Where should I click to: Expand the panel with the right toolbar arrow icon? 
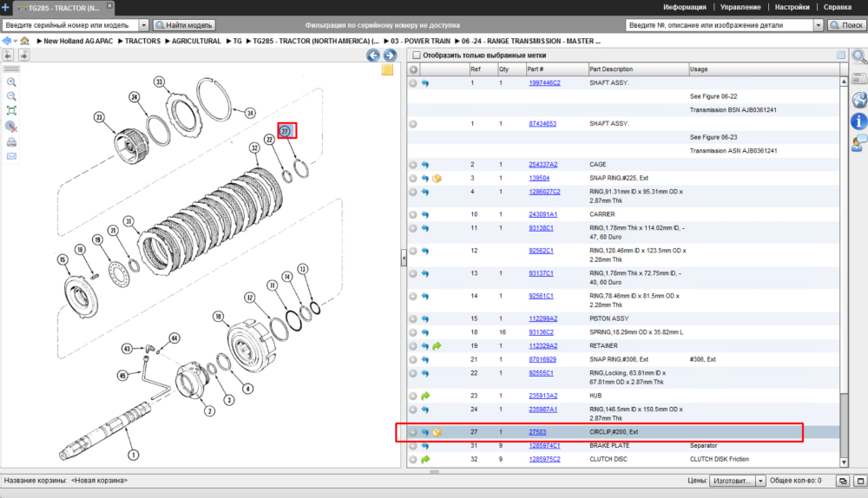(x=23, y=55)
